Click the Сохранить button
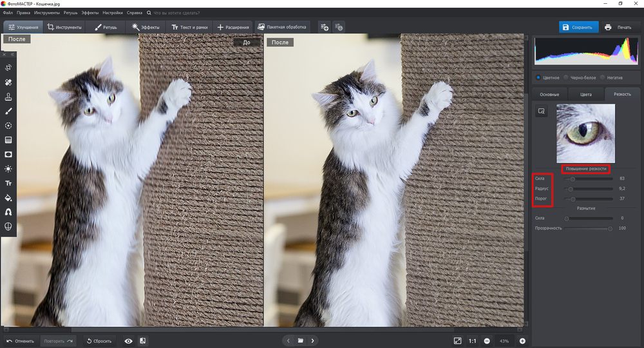This screenshot has width=644, height=348. 577,27
